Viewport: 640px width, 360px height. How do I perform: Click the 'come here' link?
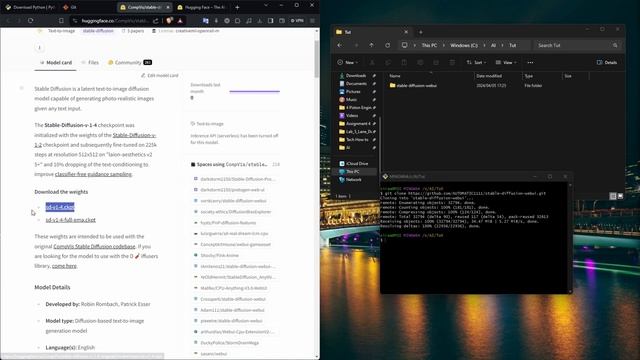pos(64,266)
